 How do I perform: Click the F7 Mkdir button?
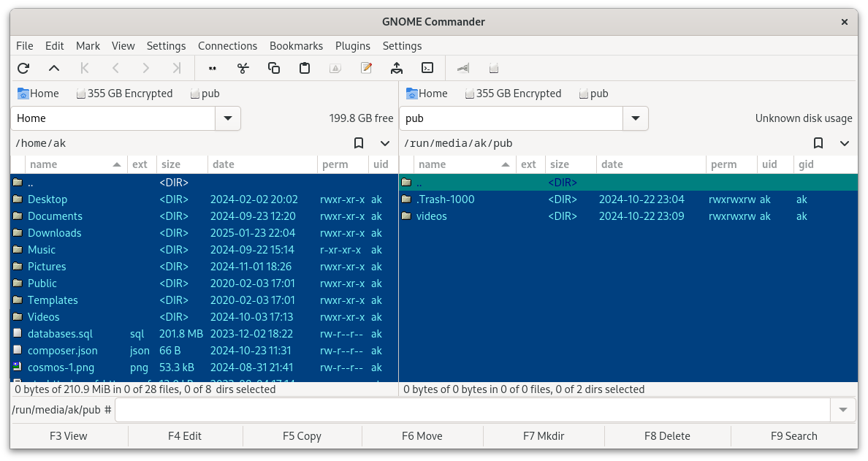point(544,436)
